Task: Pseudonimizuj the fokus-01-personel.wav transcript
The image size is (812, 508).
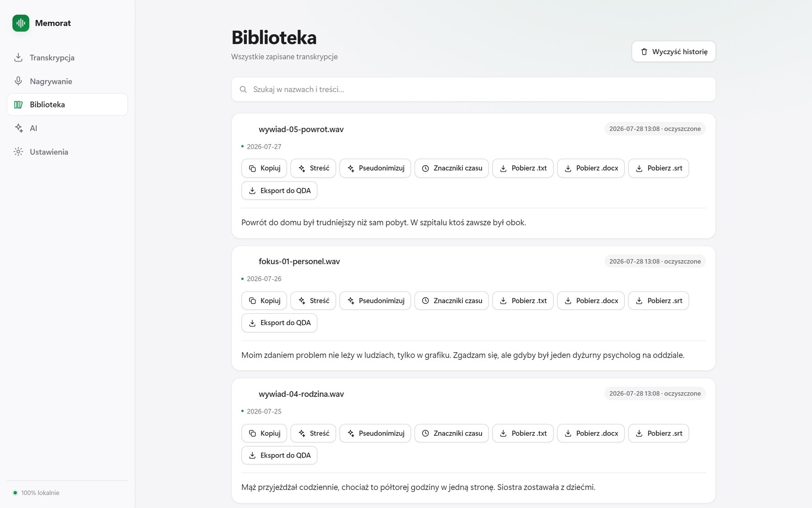Action: 375,301
